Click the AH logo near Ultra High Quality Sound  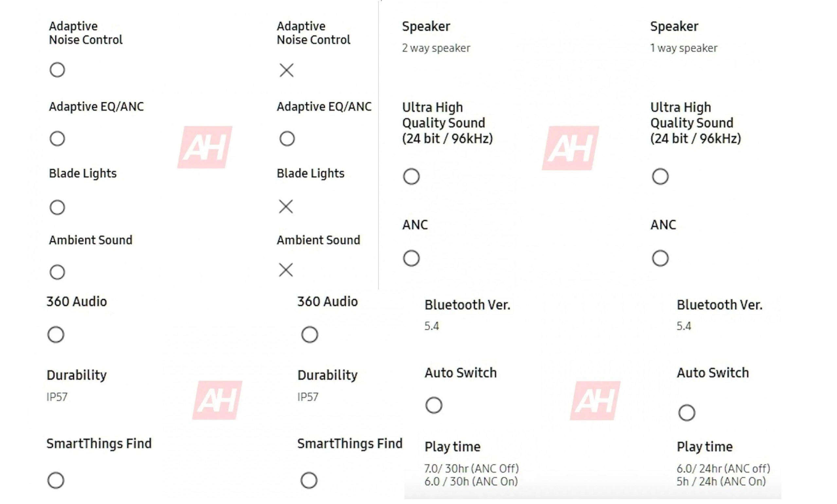pyautogui.click(x=570, y=148)
